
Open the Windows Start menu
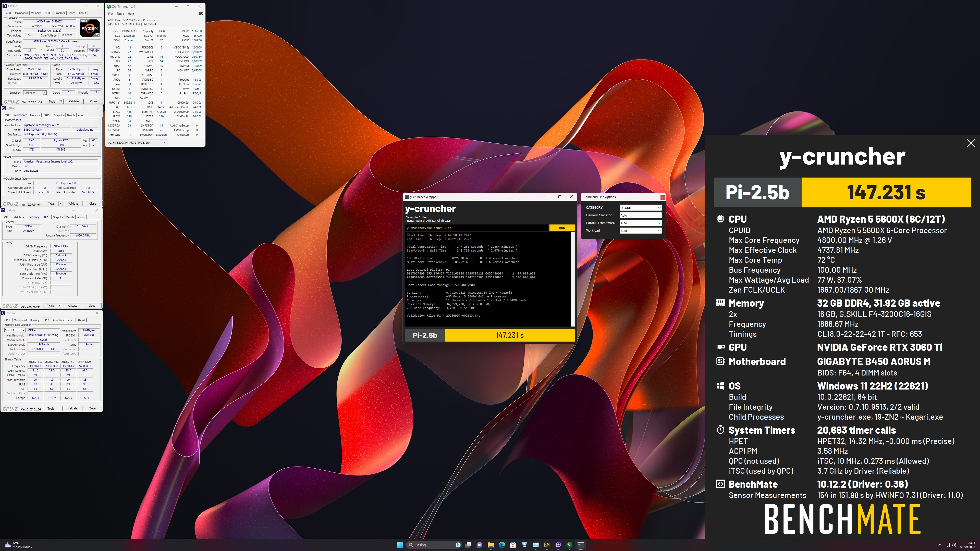pyautogui.click(x=399, y=545)
